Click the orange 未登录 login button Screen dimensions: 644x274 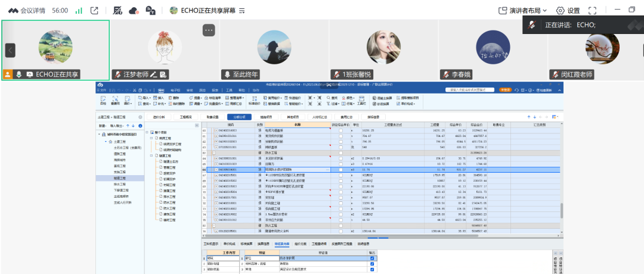coord(505,89)
